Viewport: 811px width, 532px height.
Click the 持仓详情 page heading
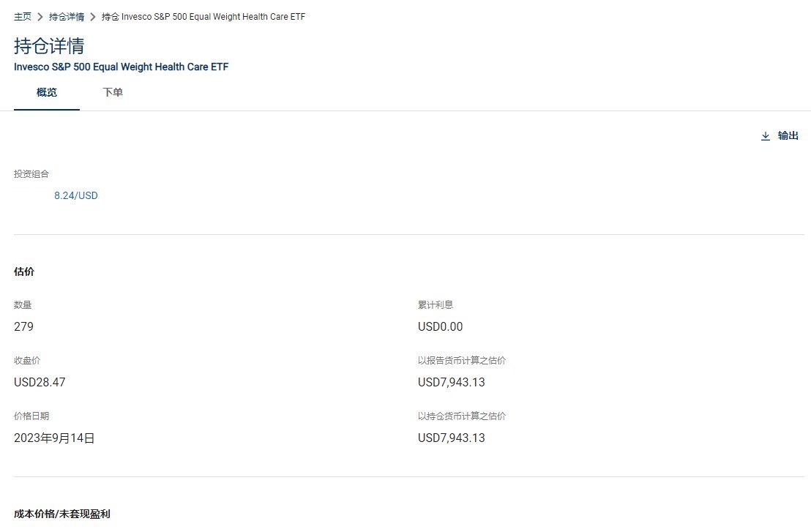pos(49,46)
